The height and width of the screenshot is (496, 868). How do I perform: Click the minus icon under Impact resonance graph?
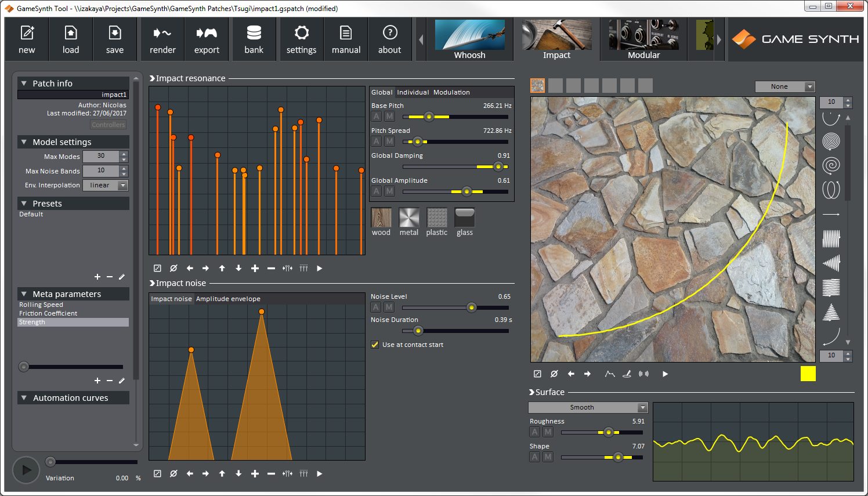coord(271,268)
